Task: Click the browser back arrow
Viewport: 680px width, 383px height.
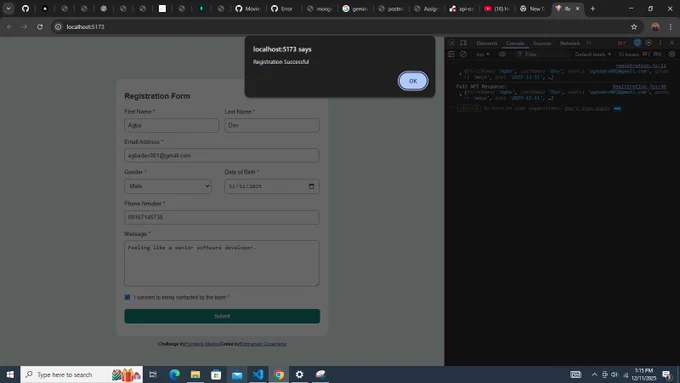Action: tap(10, 27)
